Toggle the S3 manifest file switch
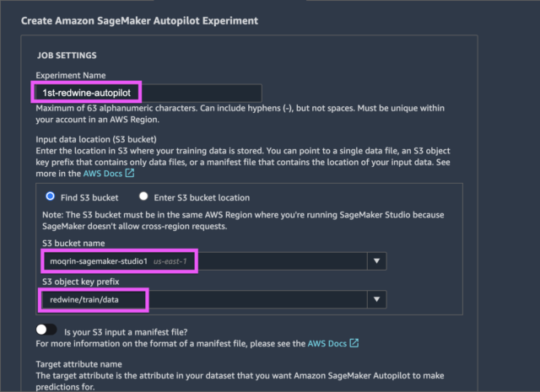The width and height of the screenshot is (540, 392). pyautogui.click(x=46, y=330)
